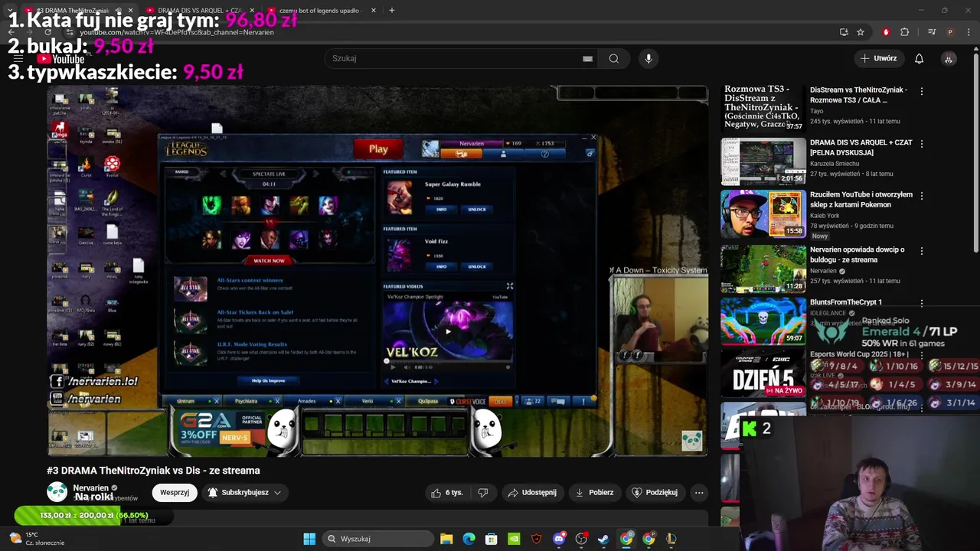This screenshot has width=980, height=551.
Task: Click the Wesprzyj button
Action: pos(175,492)
